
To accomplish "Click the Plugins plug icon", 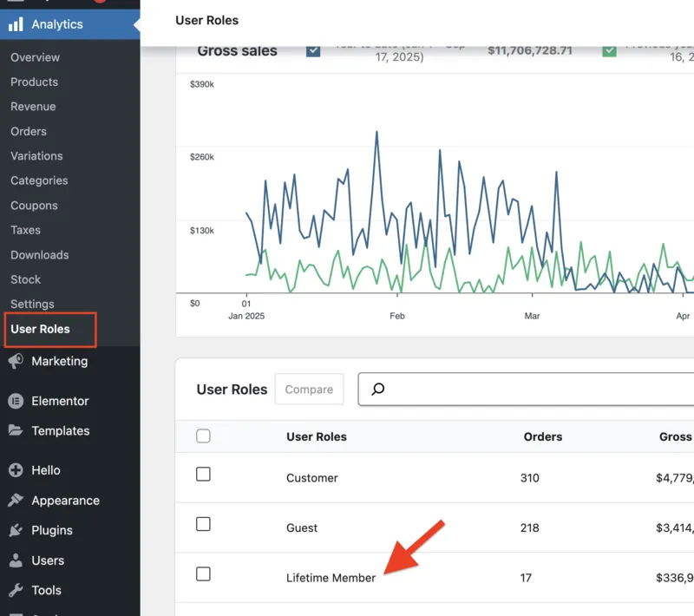I will tap(16, 530).
